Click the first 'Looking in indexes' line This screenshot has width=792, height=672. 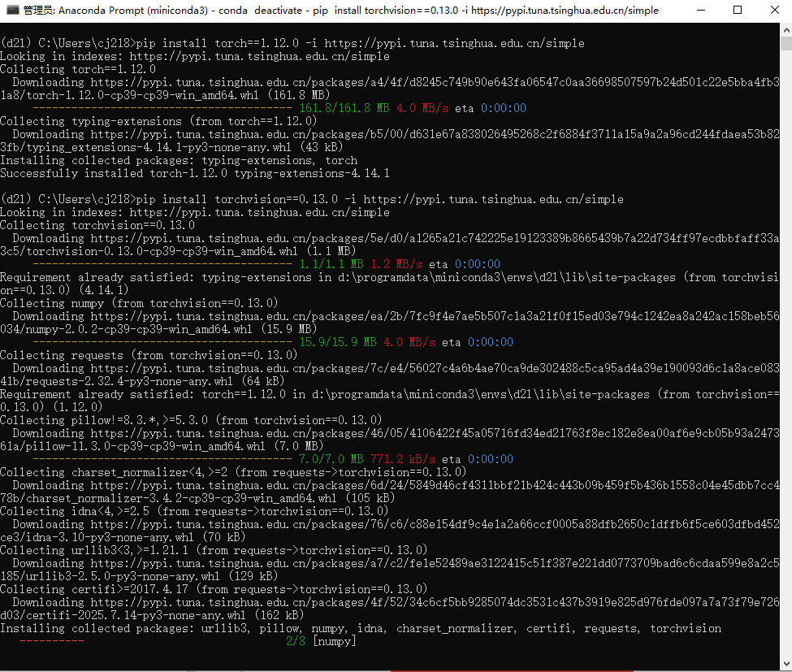[x=195, y=57]
